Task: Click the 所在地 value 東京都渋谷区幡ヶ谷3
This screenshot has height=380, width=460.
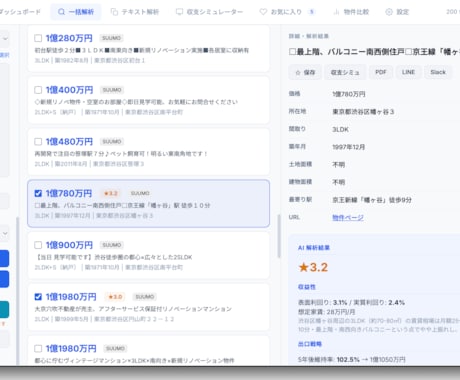Action: click(x=363, y=112)
